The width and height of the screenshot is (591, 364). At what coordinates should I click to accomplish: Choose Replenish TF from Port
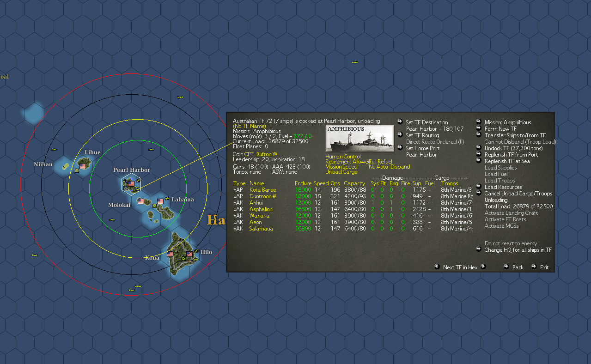click(511, 155)
